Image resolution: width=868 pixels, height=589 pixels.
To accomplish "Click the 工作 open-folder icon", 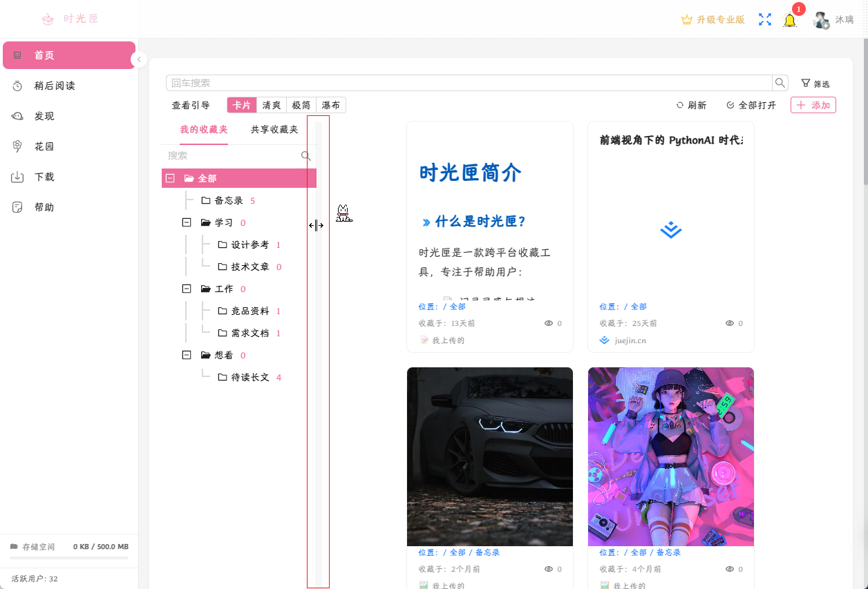I will coord(205,289).
